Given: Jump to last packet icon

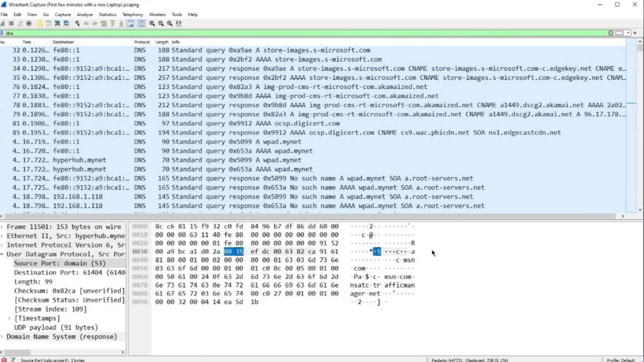Looking at the screenshot, I should (121, 23).
